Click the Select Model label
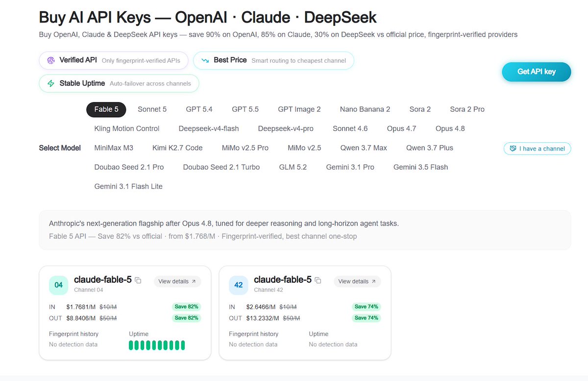The height and width of the screenshot is (381, 588). 60,148
